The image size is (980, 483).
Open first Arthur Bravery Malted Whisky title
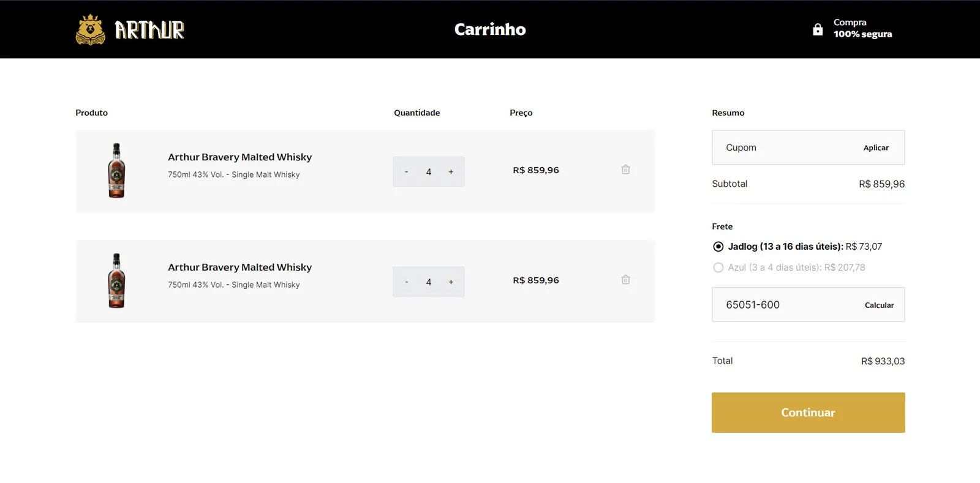(240, 157)
